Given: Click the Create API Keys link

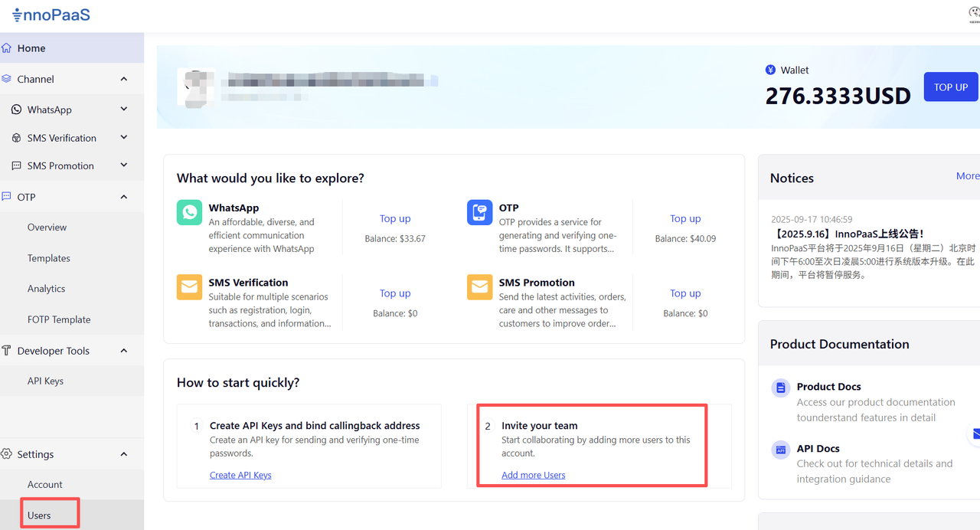Looking at the screenshot, I should click(x=240, y=475).
